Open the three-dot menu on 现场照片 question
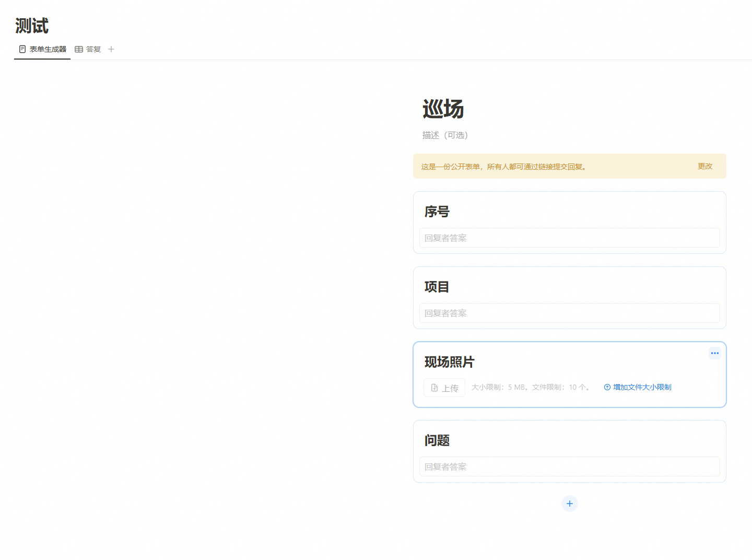Screen dimensions: 752x560 pyautogui.click(x=714, y=353)
